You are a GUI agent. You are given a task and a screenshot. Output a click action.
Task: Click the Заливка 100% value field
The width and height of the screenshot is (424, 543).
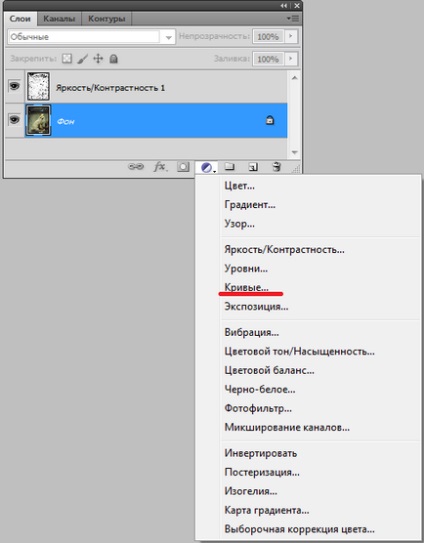click(x=268, y=59)
